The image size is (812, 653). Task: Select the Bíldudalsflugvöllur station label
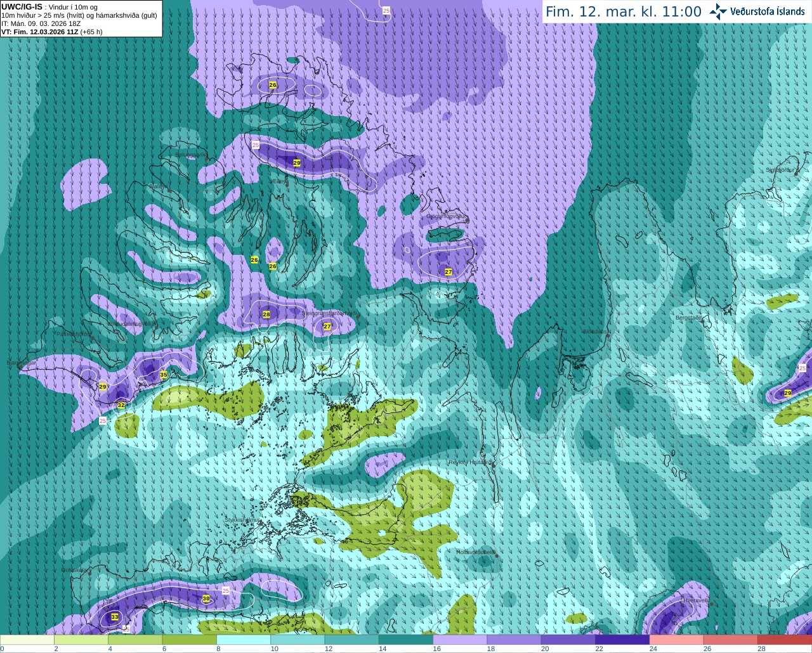coord(131,323)
